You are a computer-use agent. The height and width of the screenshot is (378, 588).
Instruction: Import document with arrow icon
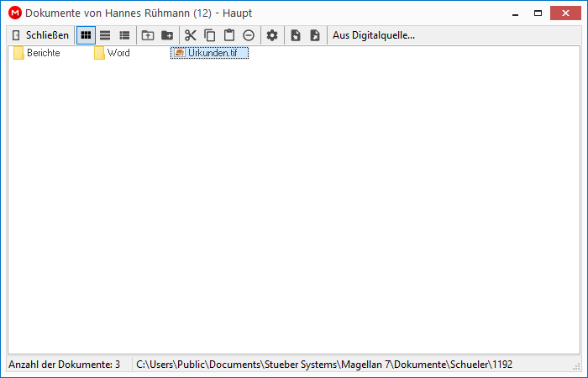coord(296,35)
